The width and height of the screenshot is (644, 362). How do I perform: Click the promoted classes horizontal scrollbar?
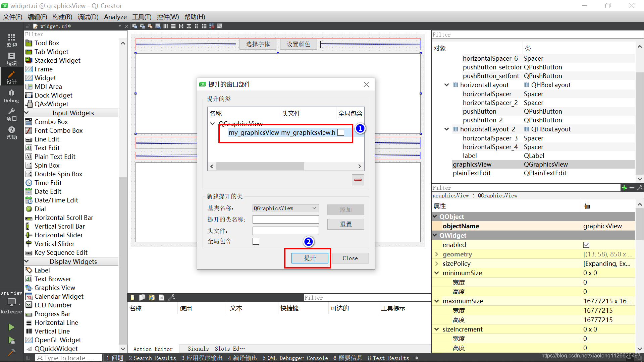click(x=260, y=166)
